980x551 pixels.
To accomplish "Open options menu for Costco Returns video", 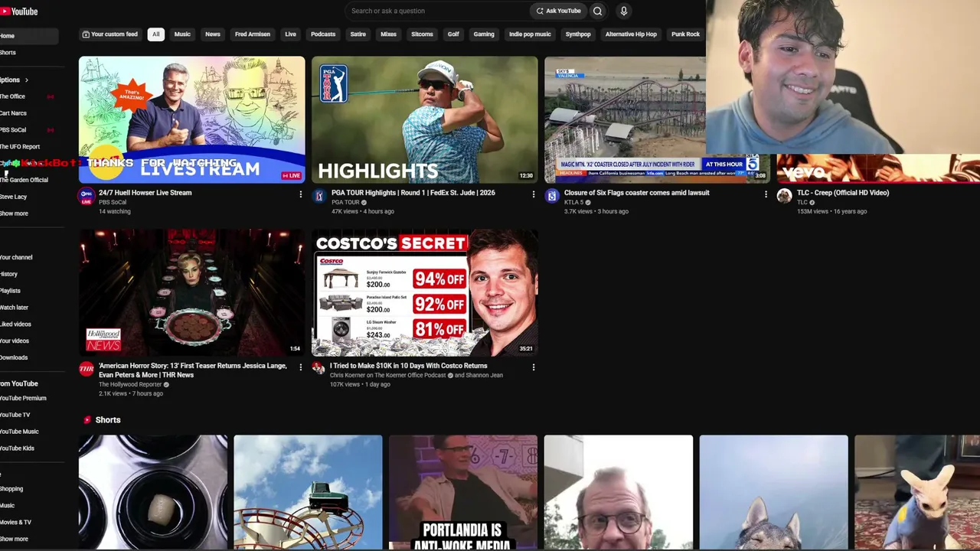I will [533, 367].
